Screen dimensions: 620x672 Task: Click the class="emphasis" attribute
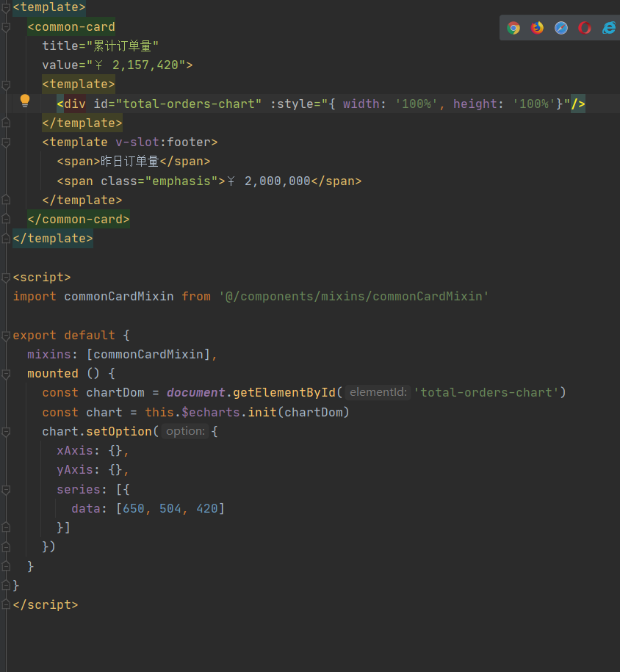pyautogui.click(x=159, y=181)
